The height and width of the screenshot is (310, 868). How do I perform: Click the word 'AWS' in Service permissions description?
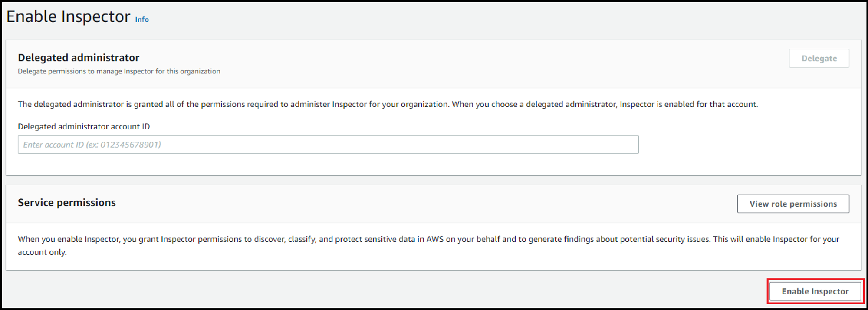[x=435, y=239]
